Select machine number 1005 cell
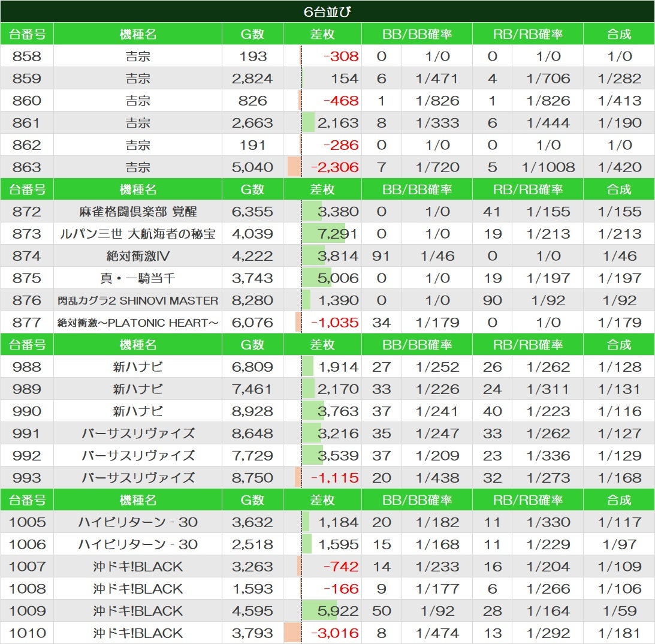The height and width of the screenshot is (644, 655). pyautogui.click(x=27, y=522)
